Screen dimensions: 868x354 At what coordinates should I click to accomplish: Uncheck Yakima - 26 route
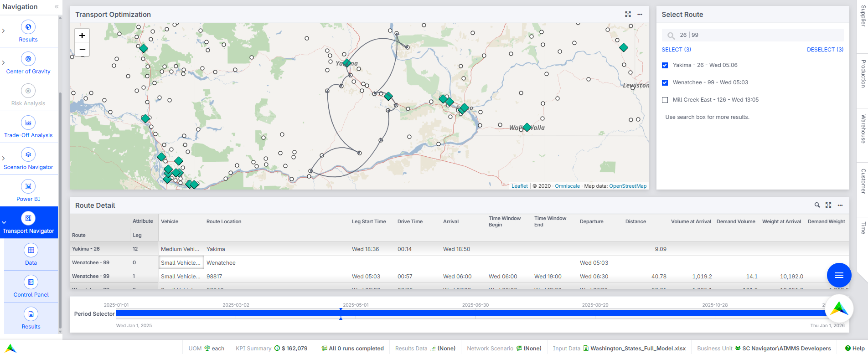[x=665, y=65]
